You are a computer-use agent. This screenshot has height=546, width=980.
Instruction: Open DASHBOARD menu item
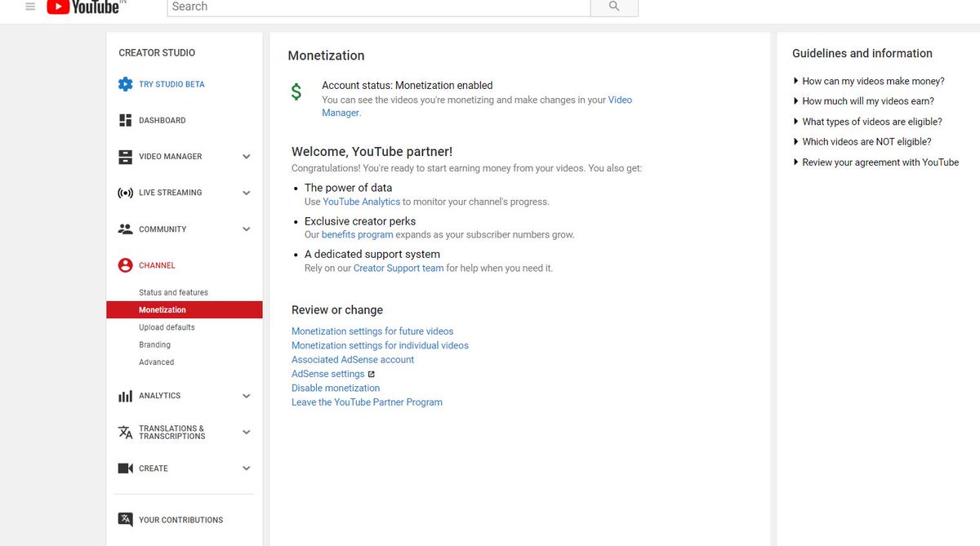point(162,120)
